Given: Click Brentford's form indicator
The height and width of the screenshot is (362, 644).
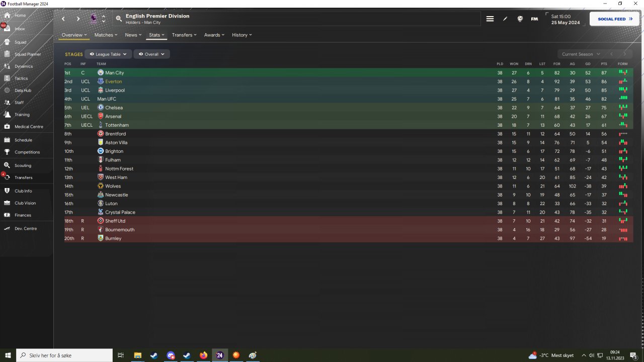Looking at the screenshot, I should tap(623, 134).
